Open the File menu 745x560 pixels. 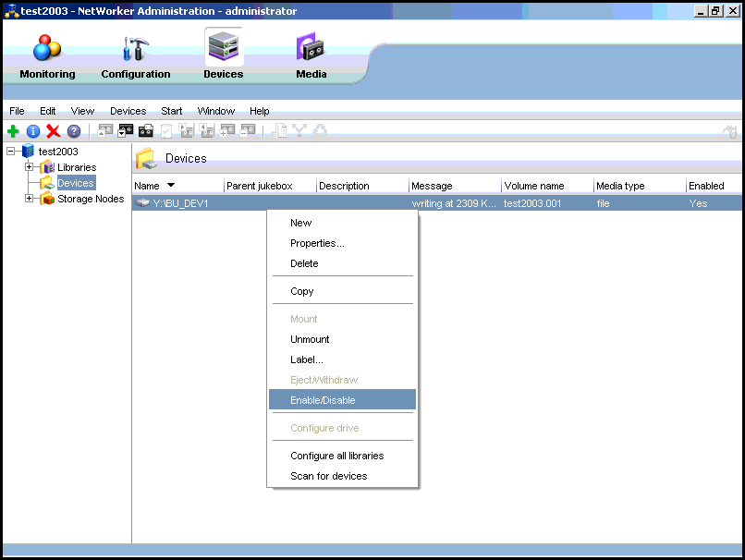pyautogui.click(x=17, y=111)
